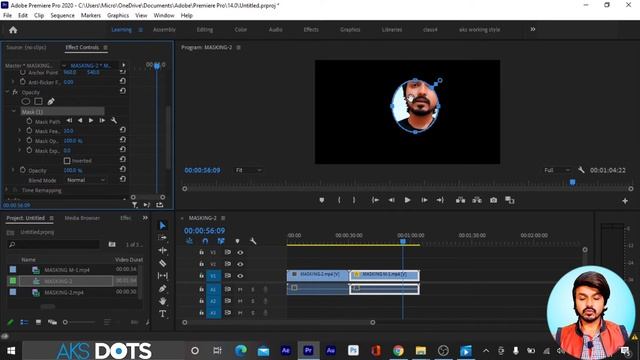Screen dimensions: 640x360
Task: Step back one frame
Action: [x=391, y=200]
